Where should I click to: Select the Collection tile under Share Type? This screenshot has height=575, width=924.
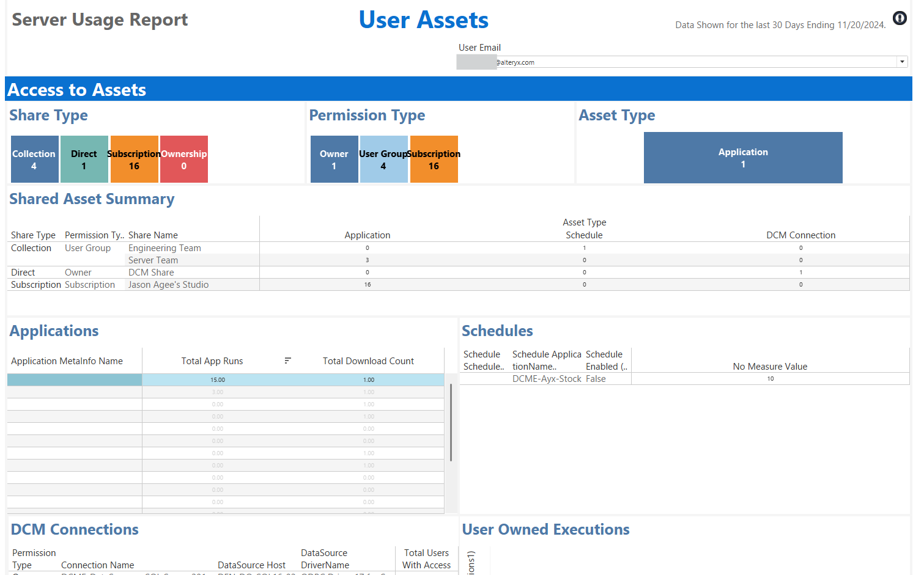pos(34,159)
